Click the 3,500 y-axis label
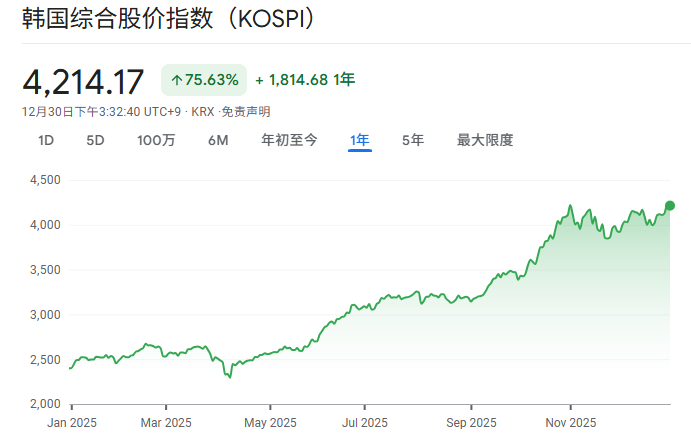This screenshot has height=437, width=691. click(45, 270)
